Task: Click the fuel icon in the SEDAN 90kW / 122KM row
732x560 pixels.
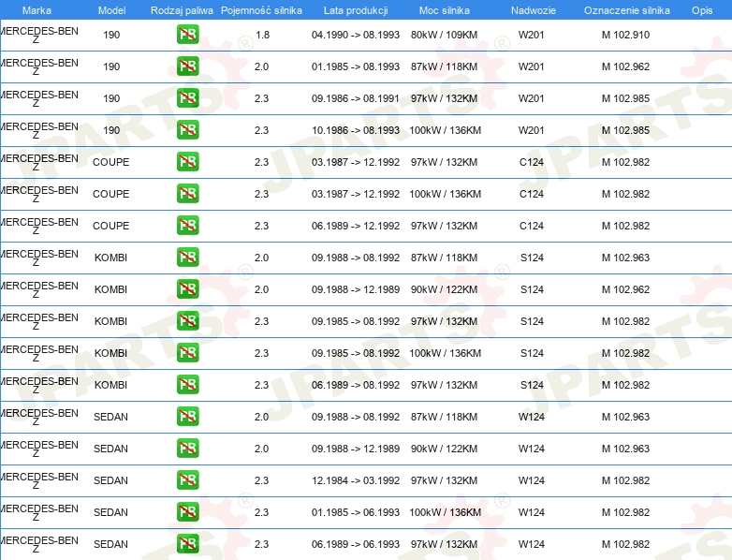Action: coord(187,449)
